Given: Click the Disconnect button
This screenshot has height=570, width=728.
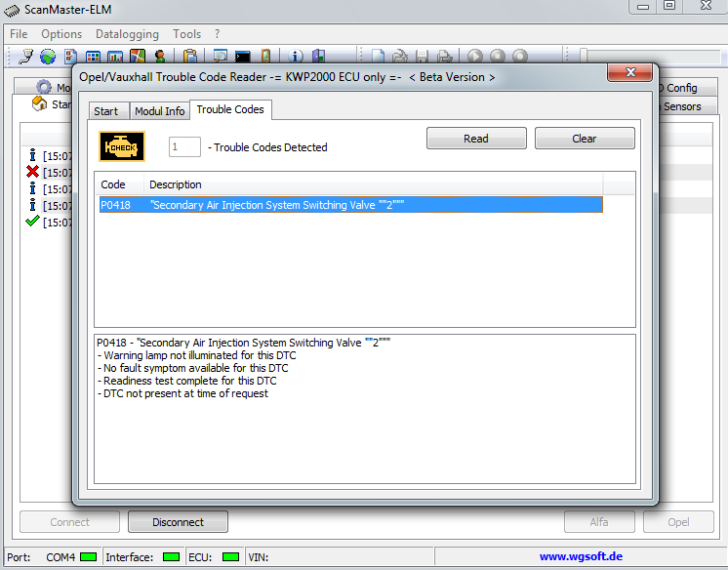Looking at the screenshot, I should click(178, 522).
